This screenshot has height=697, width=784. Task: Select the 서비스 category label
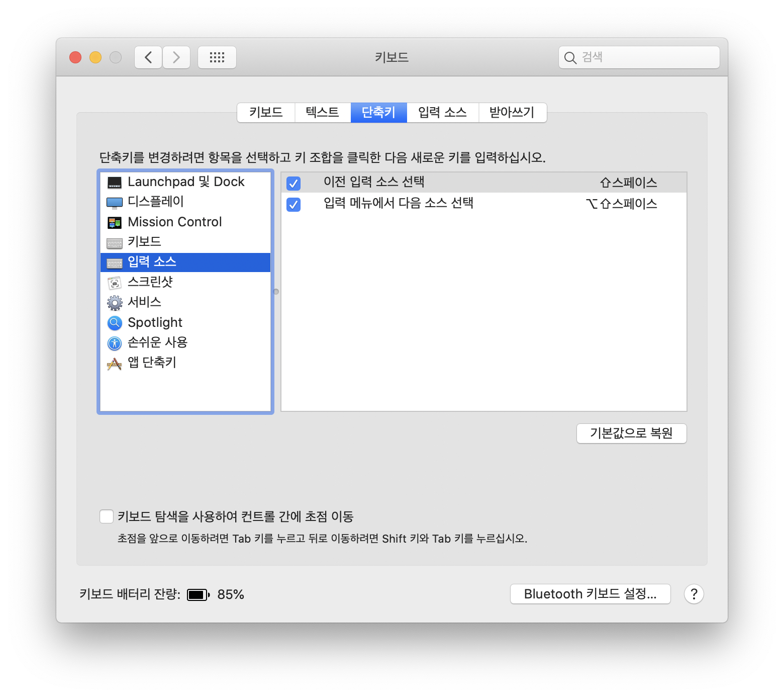click(145, 302)
